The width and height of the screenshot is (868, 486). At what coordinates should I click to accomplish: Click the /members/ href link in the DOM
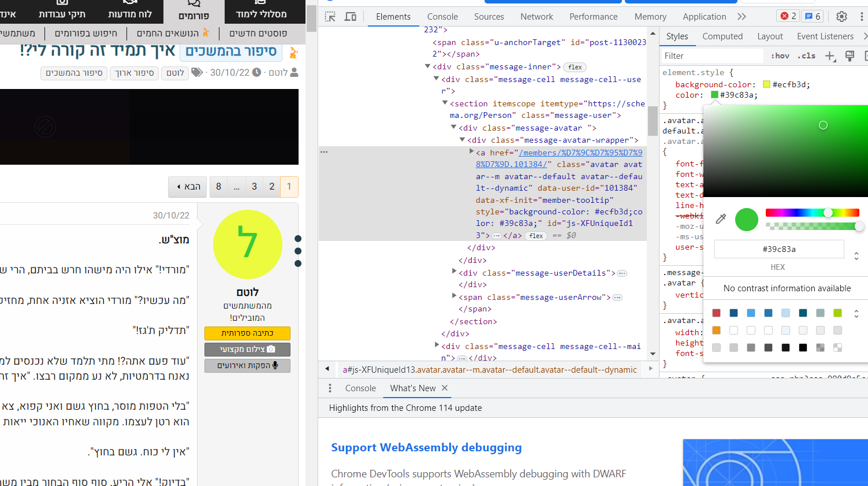pyautogui.click(x=580, y=153)
